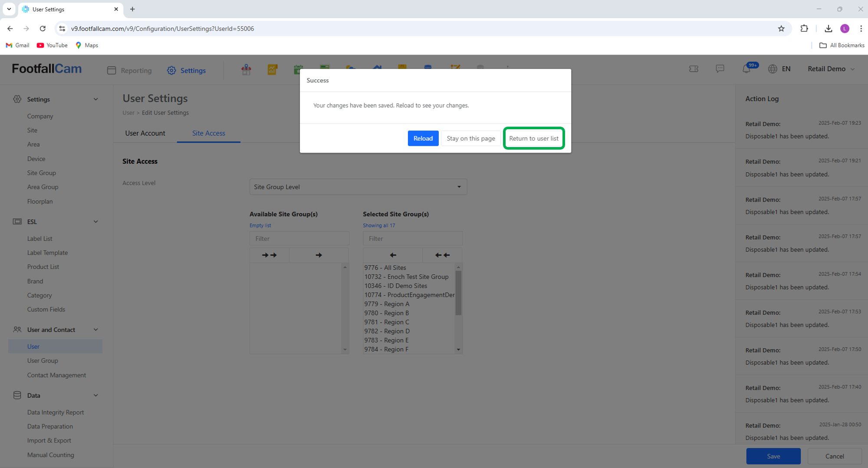Open Floorplan in sidebar
This screenshot has width=868, height=468.
point(40,201)
